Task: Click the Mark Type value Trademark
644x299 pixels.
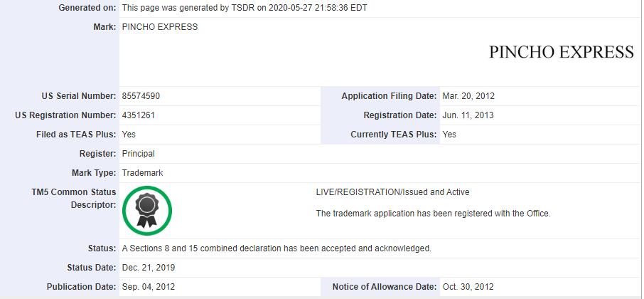Action: tap(143, 173)
